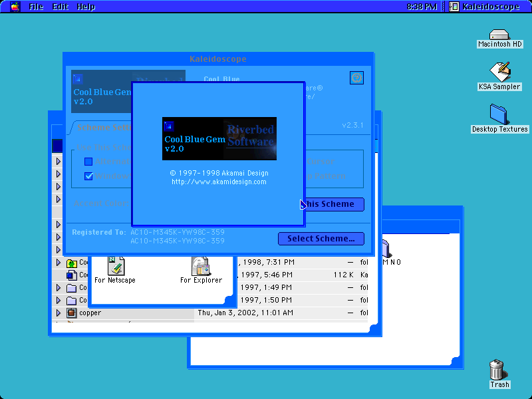Open the Help menu
The height and width of the screenshot is (399, 532).
click(86, 7)
